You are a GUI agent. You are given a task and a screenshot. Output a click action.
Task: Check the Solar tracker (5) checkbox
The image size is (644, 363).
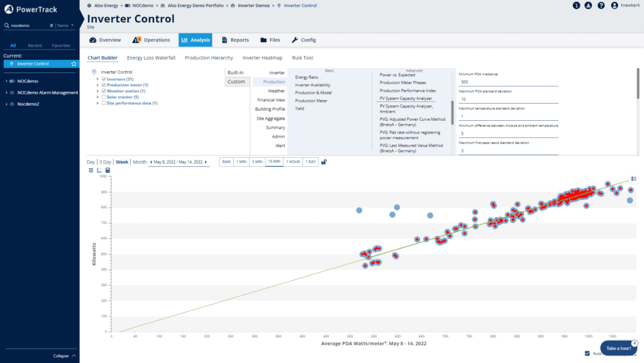coord(104,97)
